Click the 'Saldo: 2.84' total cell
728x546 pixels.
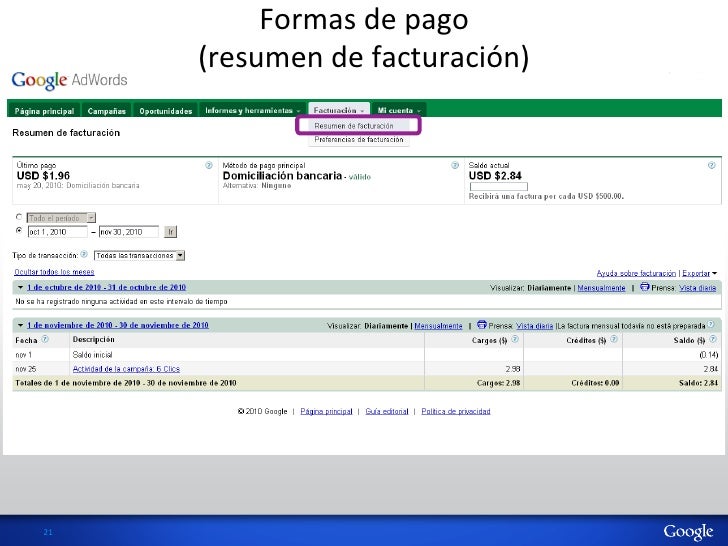(x=698, y=384)
